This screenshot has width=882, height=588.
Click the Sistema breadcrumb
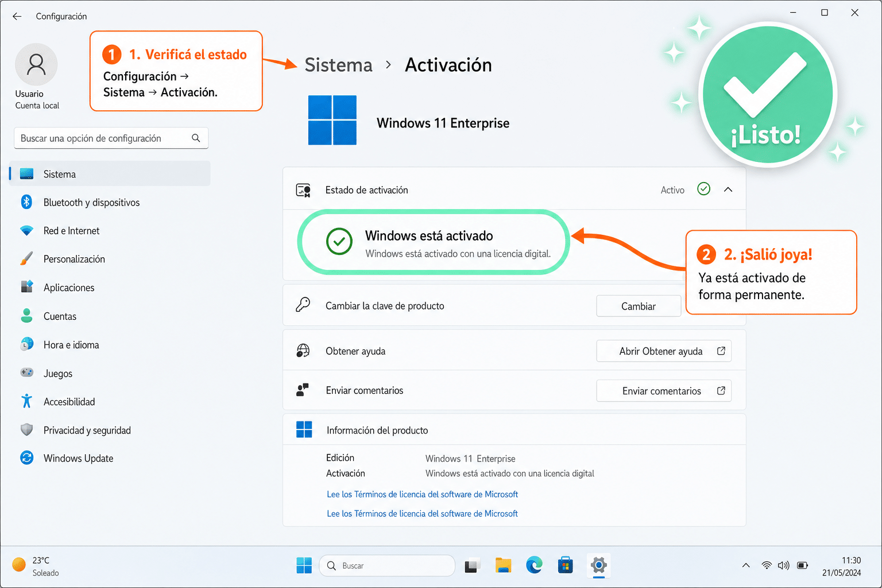[x=338, y=65]
